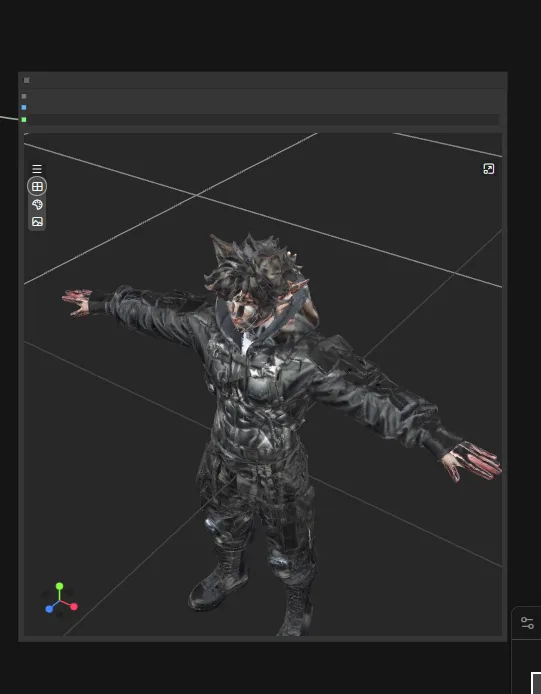Click the XYZ axis orientation gizmo
The image size is (541, 694).
tap(61, 600)
